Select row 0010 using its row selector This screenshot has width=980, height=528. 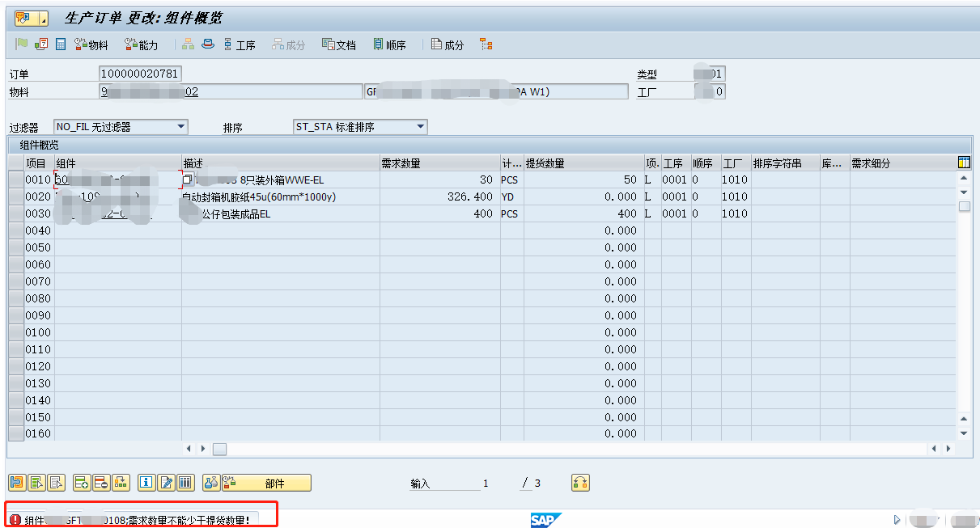(x=15, y=180)
